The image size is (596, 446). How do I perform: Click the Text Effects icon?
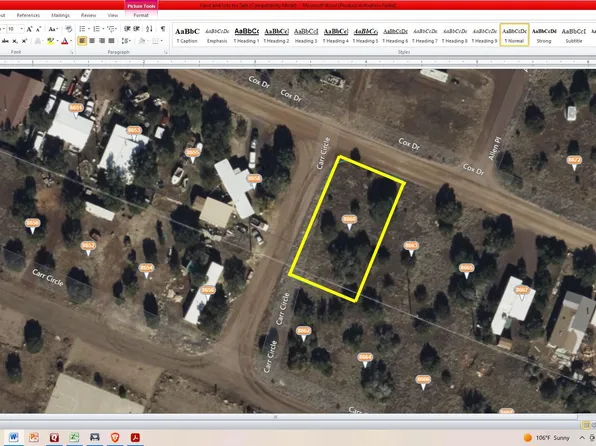click(x=38, y=41)
